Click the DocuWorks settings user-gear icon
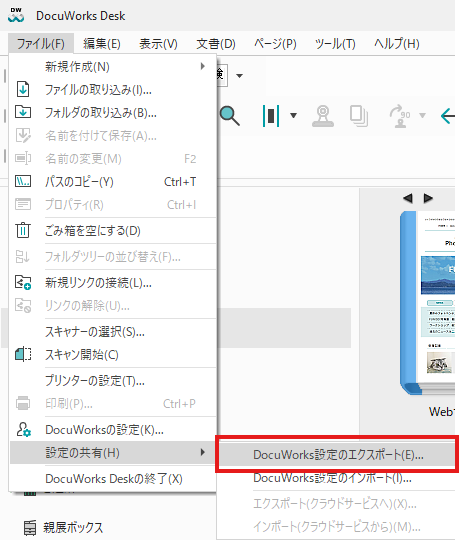This screenshot has height=540, width=460. click(x=24, y=429)
